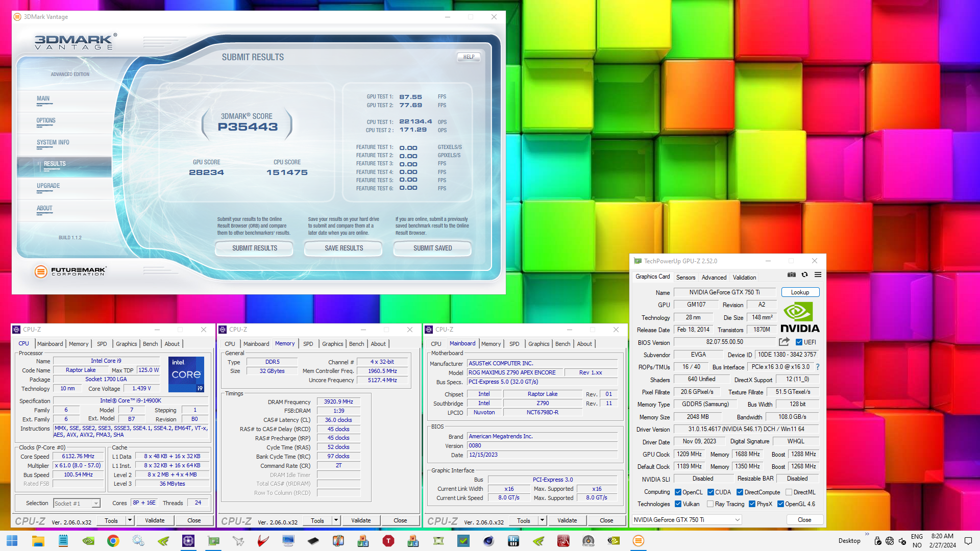The image size is (980, 551).
Task: Switch to the Sensors tab in GPU-Z
Action: point(685,278)
